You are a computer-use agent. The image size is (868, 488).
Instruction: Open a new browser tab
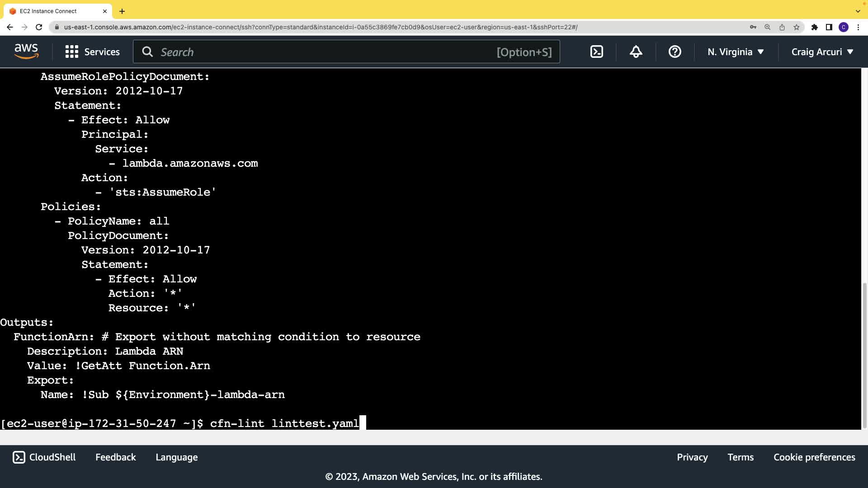[122, 11]
